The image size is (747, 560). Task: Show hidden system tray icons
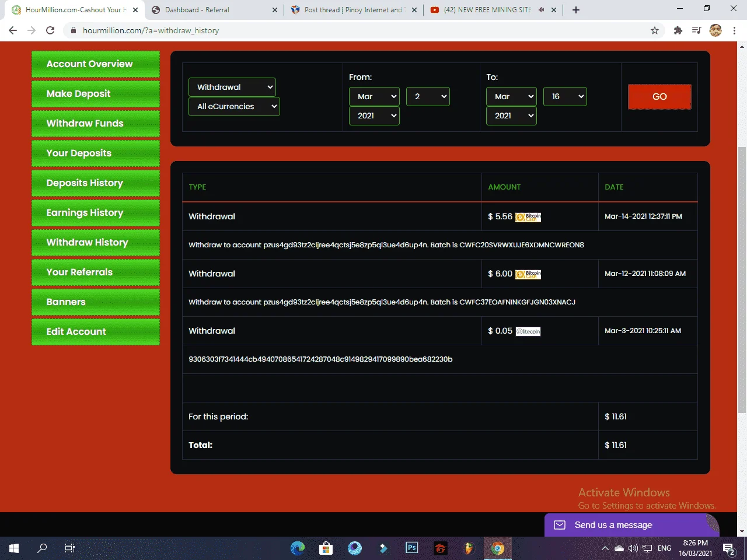coord(605,548)
